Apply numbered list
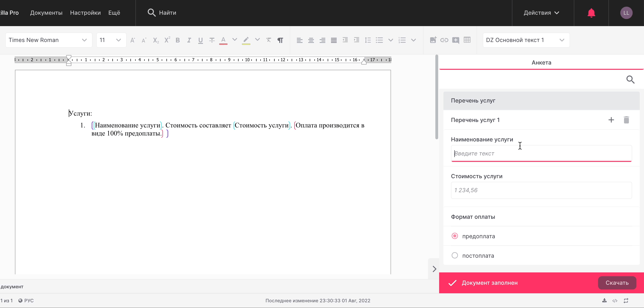 coord(402,40)
